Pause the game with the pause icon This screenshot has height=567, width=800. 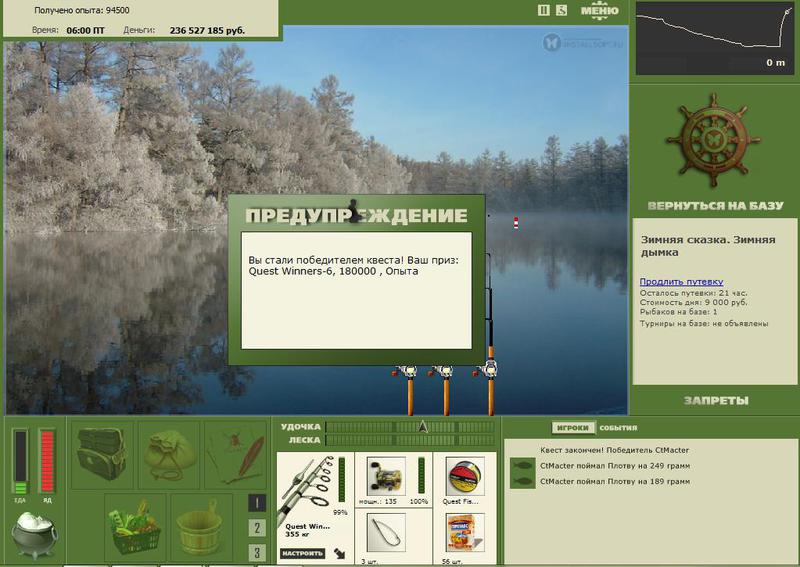[x=543, y=10]
